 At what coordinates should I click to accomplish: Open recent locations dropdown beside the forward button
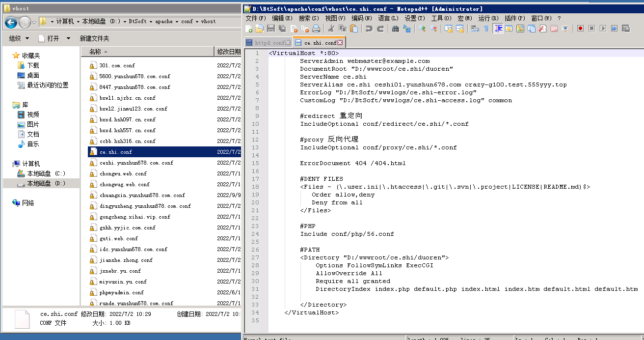click(34, 22)
